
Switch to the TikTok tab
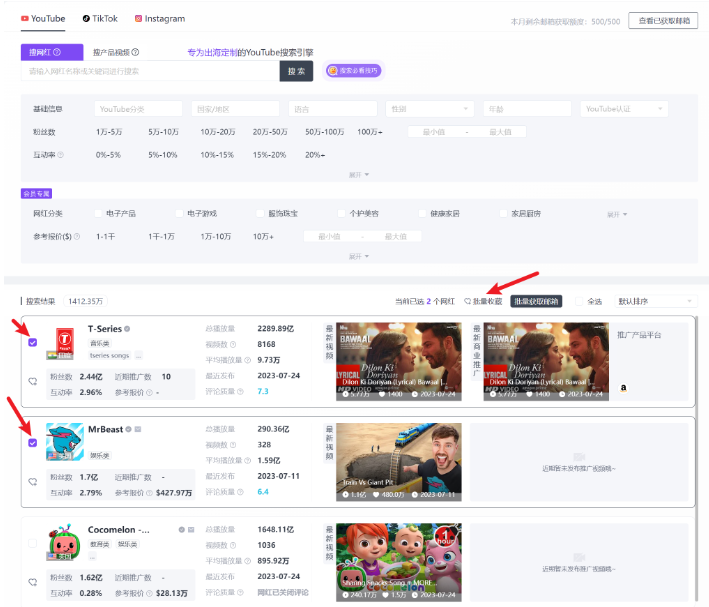[100, 19]
